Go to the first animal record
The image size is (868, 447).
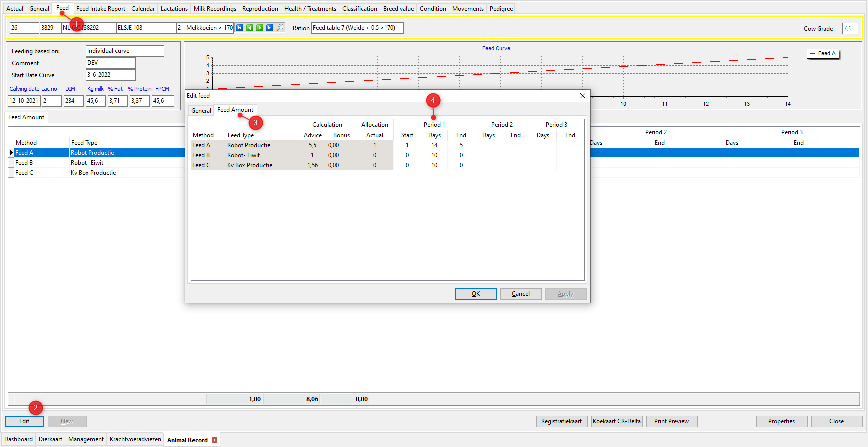[x=240, y=28]
